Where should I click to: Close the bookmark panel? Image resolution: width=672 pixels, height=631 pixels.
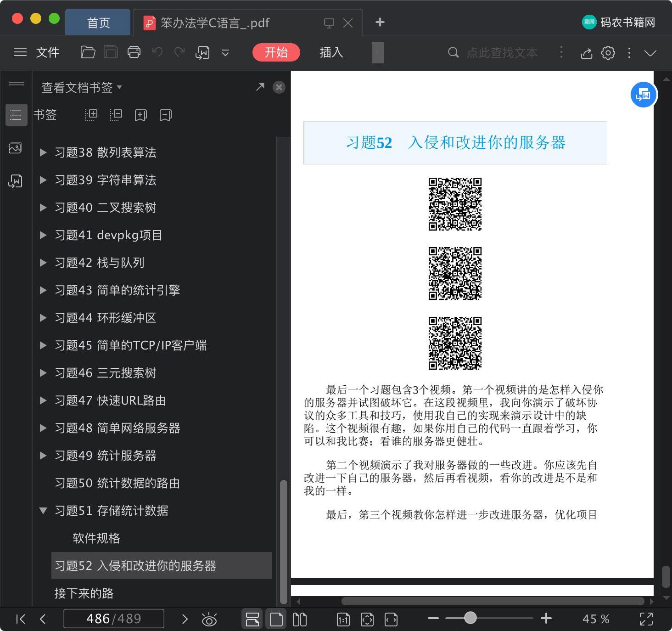coord(279,87)
